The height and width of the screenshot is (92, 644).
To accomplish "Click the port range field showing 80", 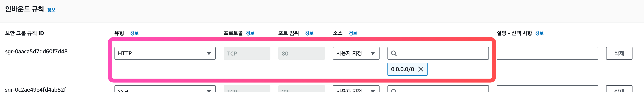I will click(302, 53).
